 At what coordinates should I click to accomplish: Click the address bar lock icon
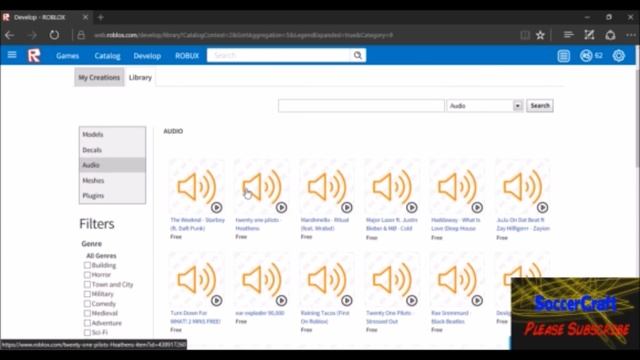click(81, 35)
